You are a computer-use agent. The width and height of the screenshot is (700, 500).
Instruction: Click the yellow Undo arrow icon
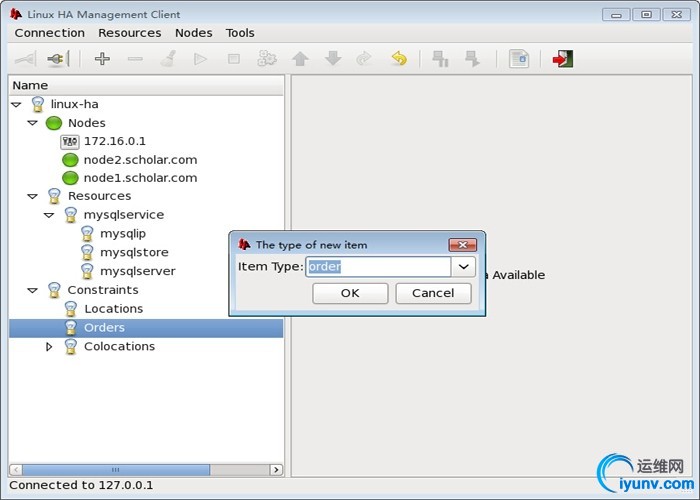(x=399, y=58)
